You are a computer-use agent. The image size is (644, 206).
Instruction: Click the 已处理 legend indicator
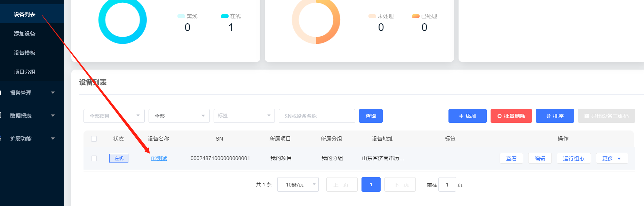click(415, 16)
